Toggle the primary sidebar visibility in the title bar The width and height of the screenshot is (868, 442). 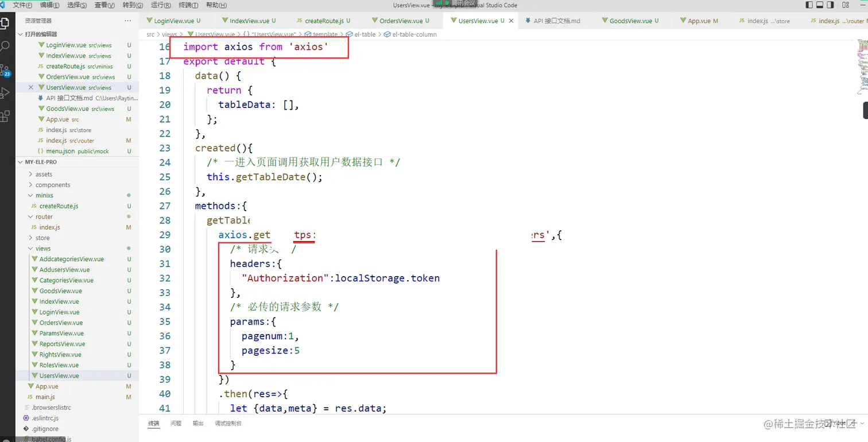coord(809,5)
